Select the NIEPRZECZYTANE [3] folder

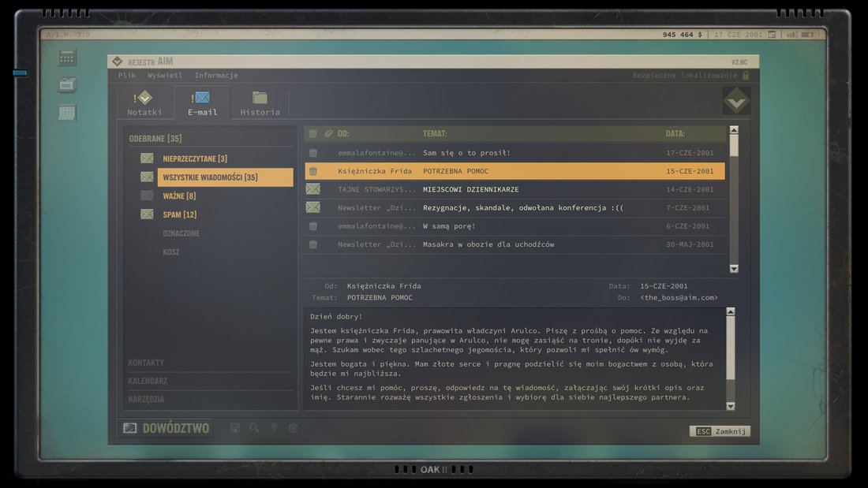point(195,158)
